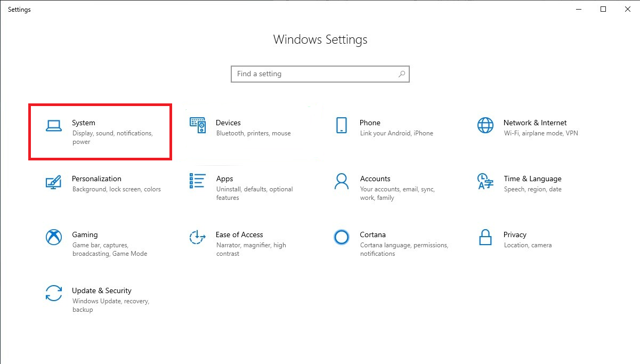This screenshot has height=364, width=640.
Task: Click the Apps title text
Action: [224, 179]
